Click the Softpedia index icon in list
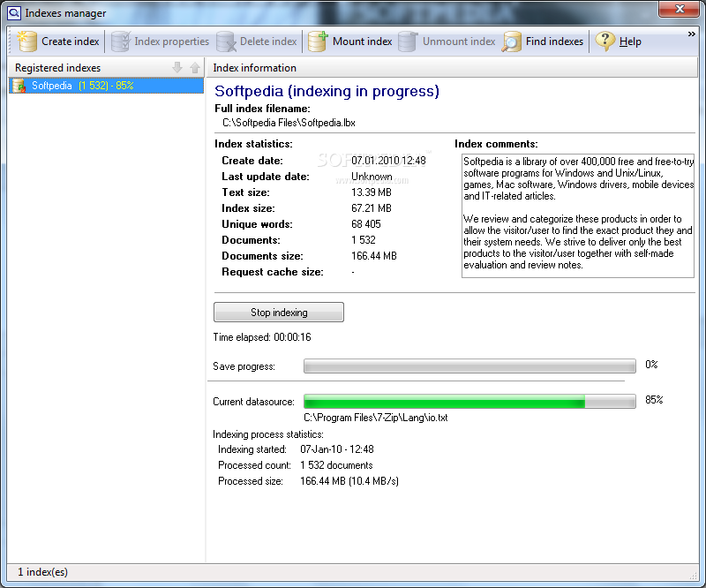706x588 pixels. 19,86
